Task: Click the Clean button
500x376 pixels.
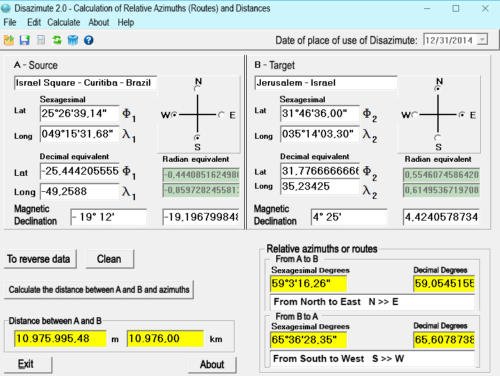Action: click(x=109, y=259)
